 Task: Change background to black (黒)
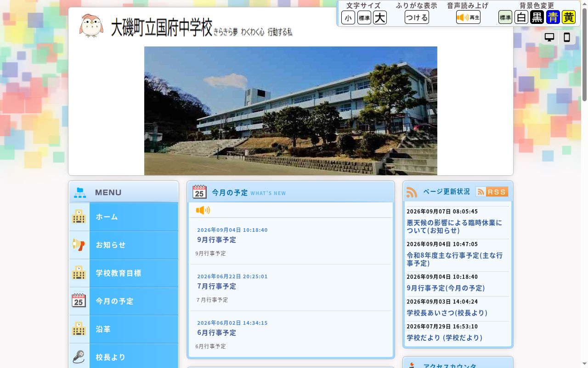(537, 17)
